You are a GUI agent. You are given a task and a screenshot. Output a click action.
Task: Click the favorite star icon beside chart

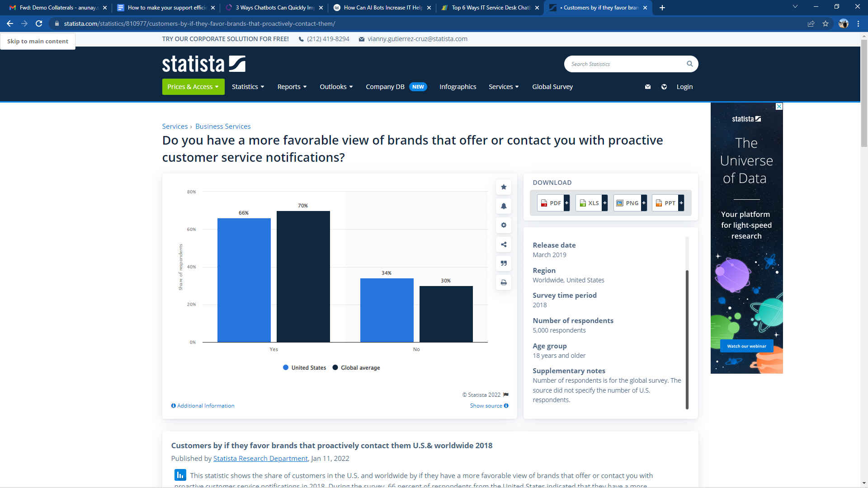(x=504, y=187)
